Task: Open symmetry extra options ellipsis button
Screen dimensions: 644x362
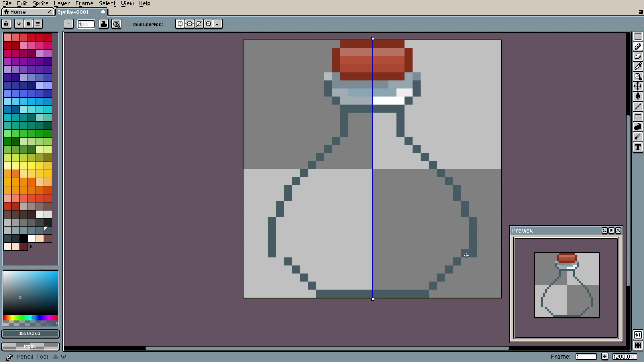Action: point(218,24)
